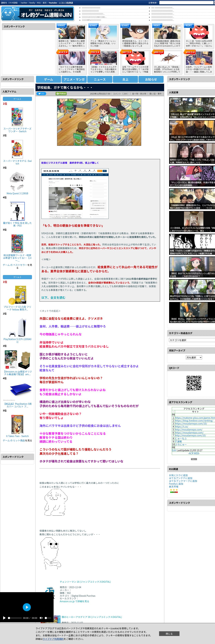Click the IT速報 ranking link
This screenshot has width=215, height=644.
coord(178,441)
